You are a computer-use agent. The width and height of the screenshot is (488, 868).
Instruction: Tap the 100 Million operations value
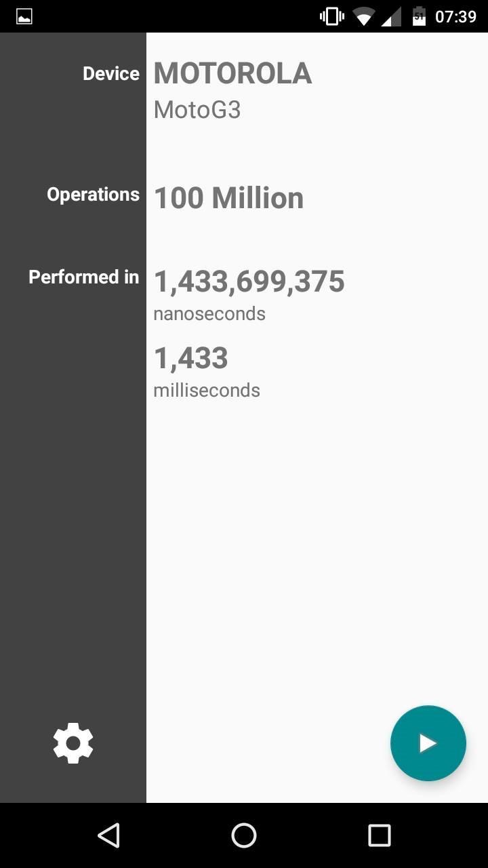[x=229, y=198]
